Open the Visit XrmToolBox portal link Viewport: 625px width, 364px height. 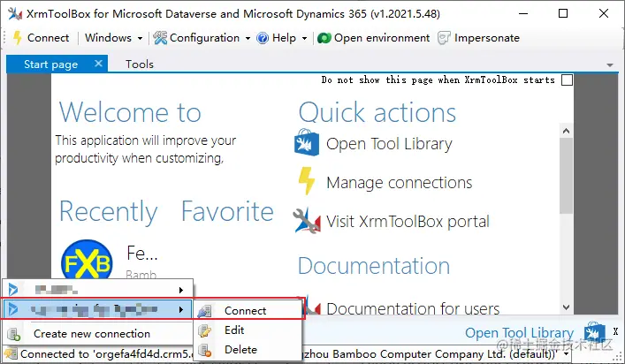coord(408,222)
